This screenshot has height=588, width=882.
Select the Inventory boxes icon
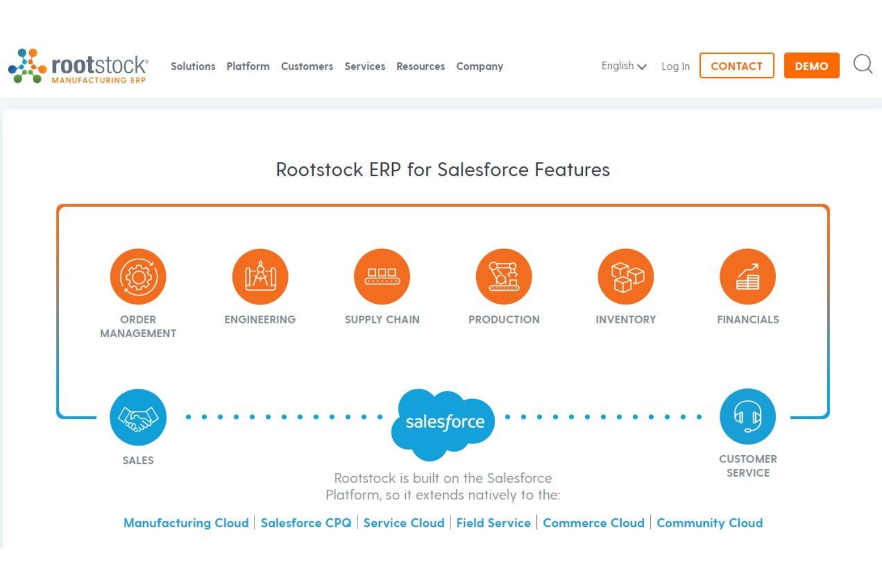point(626,276)
